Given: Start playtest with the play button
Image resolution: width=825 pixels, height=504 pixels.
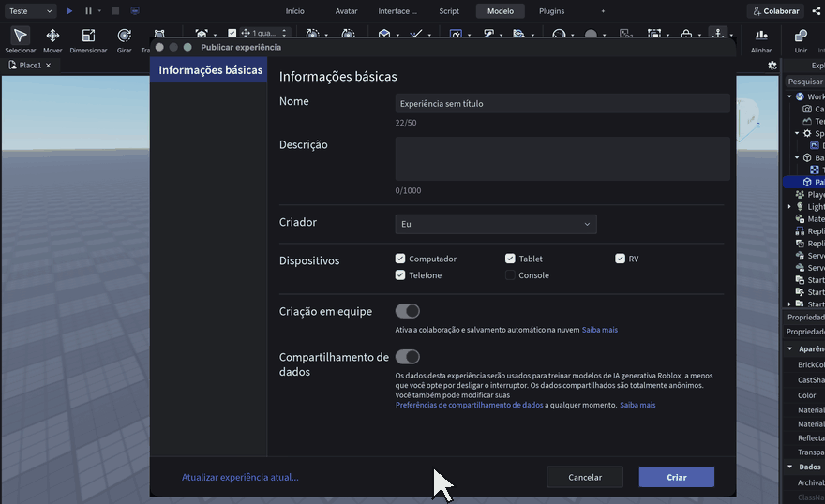Looking at the screenshot, I should 69,10.
